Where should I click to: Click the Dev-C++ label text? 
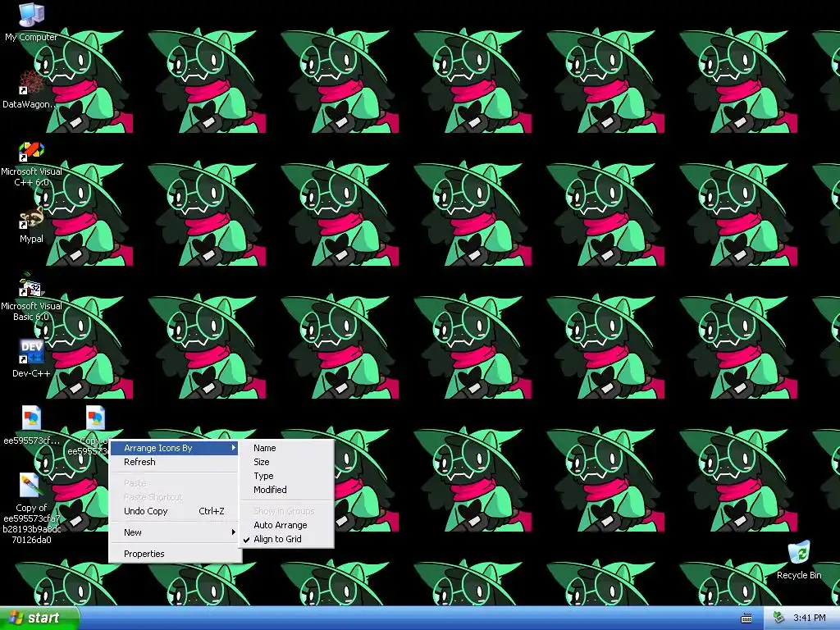click(32, 373)
